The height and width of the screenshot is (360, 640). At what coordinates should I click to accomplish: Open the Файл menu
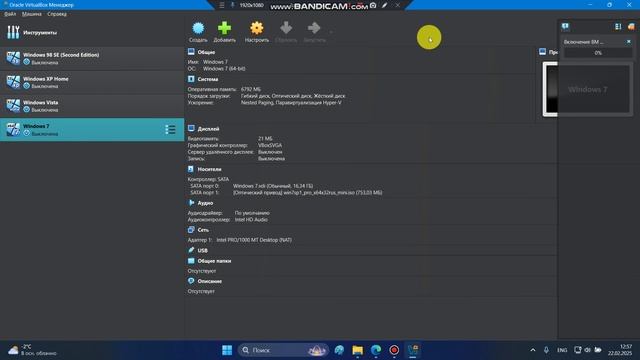click(x=10, y=14)
